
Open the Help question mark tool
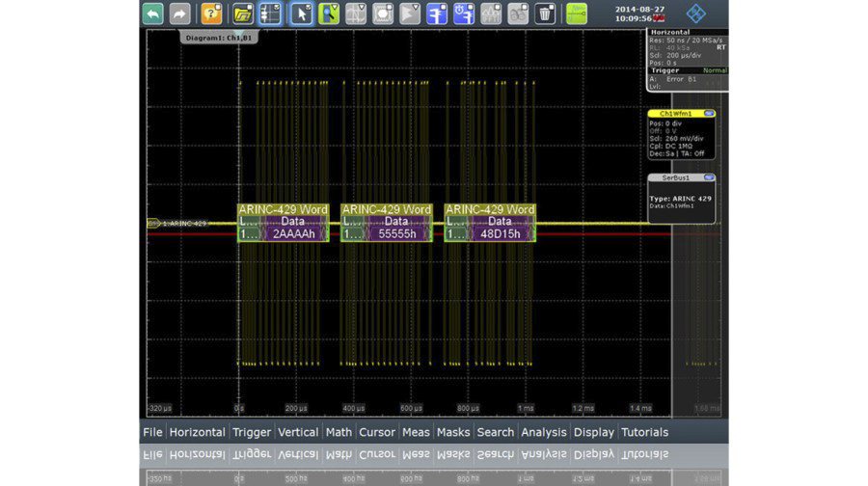(211, 13)
